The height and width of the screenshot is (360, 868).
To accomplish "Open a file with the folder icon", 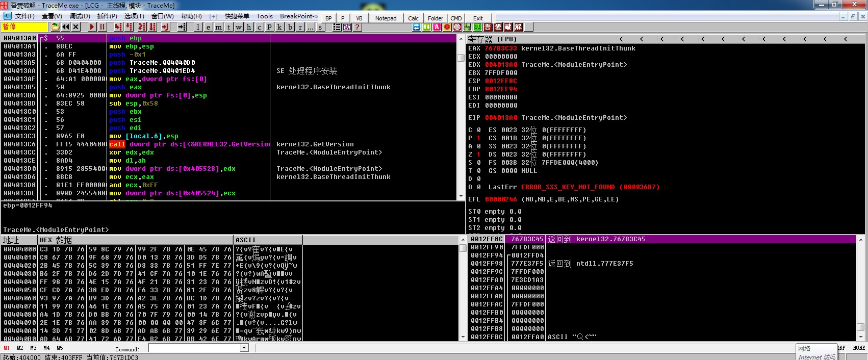I will coord(55,27).
